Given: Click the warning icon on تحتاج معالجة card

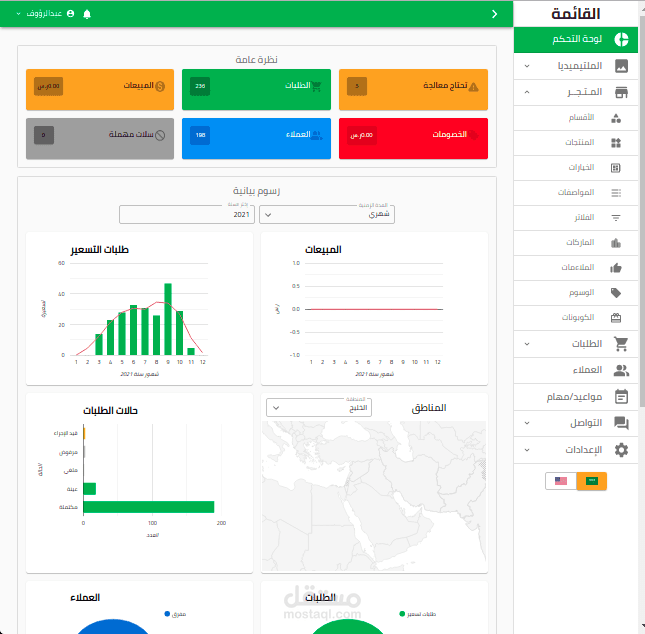Looking at the screenshot, I should (473, 86).
